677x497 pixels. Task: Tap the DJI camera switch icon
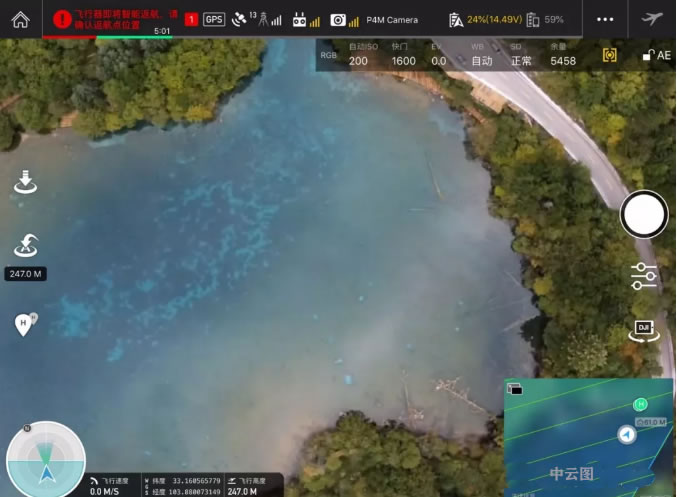pos(643,330)
